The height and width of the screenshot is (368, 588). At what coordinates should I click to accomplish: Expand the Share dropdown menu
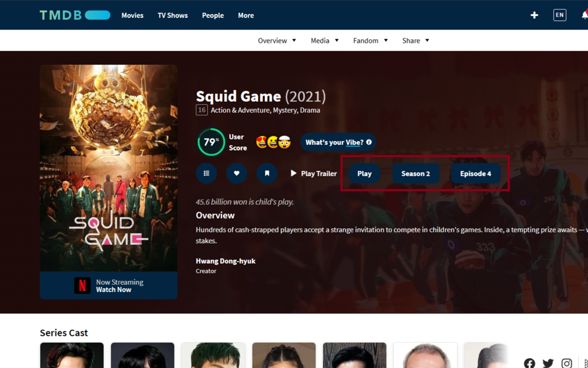click(x=416, y=40)
